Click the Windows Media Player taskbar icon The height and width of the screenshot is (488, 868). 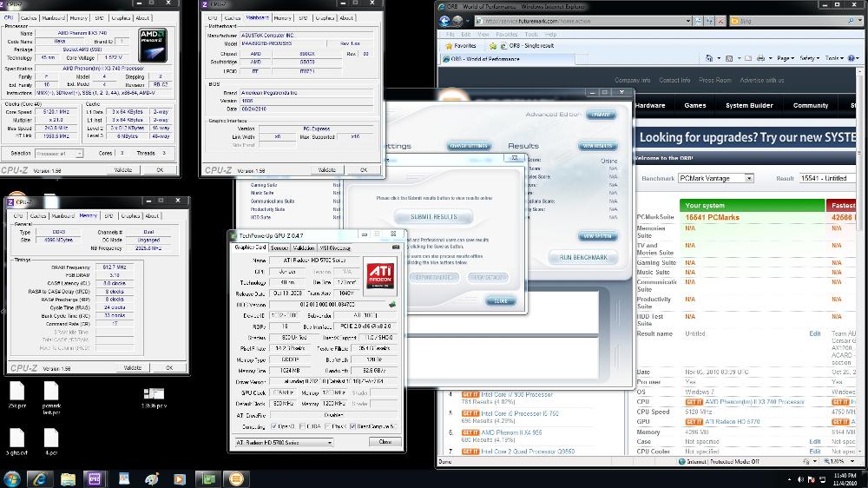coord(180,478)
